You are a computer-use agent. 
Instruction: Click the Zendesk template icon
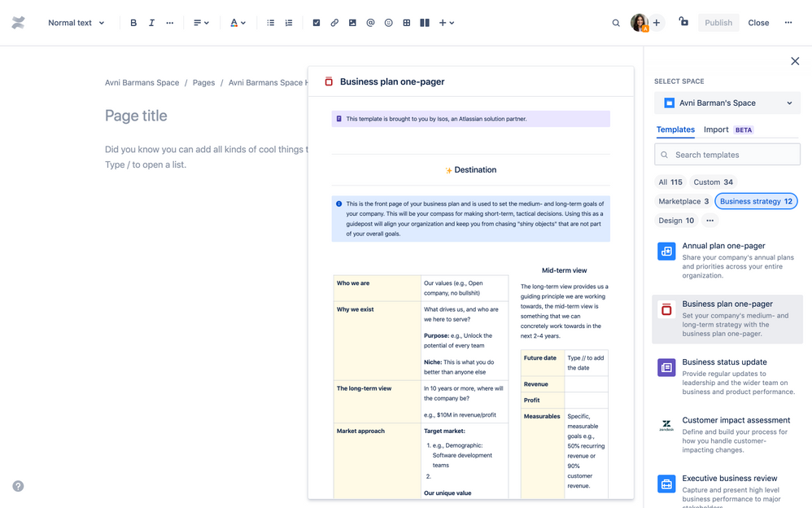[666, 426]
